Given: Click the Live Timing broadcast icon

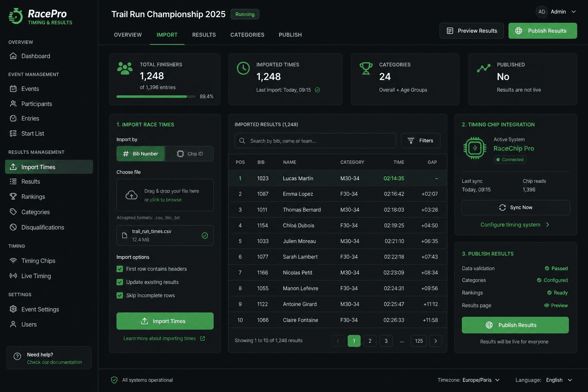Looking at the screenshot, I should 13,276.
